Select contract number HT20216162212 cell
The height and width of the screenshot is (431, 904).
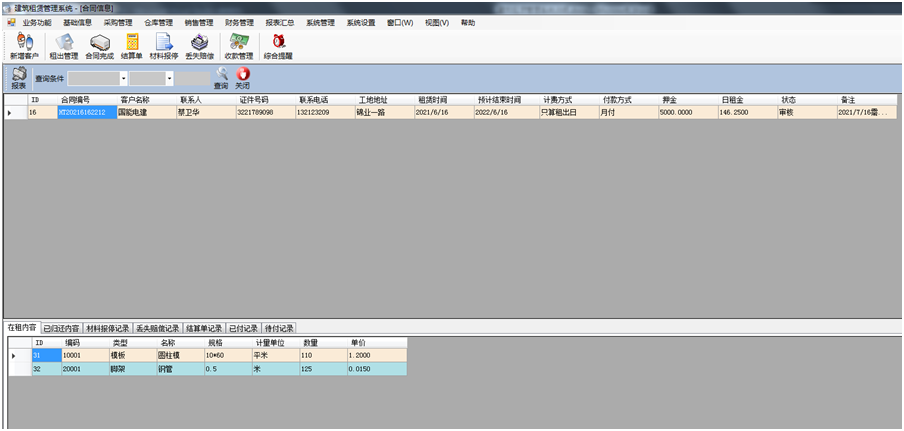click(x=86, y=113)
